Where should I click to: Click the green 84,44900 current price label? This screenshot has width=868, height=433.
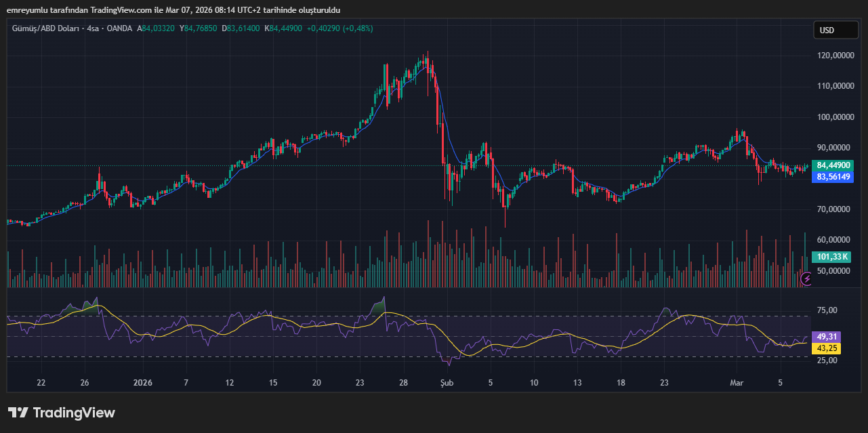833,165
